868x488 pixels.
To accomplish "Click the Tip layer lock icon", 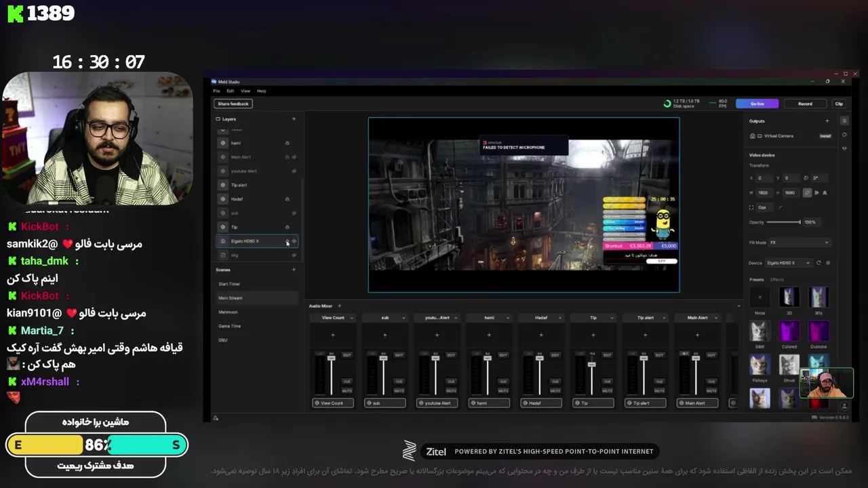I will 288,227.
